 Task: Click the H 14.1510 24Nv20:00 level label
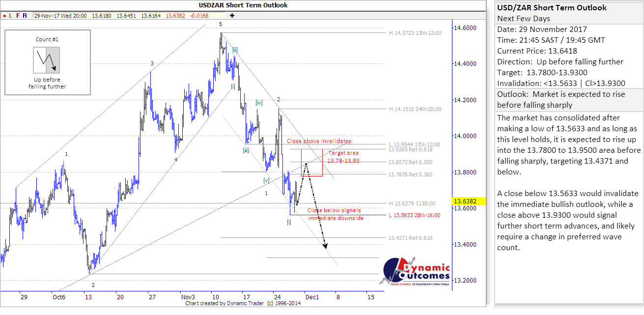click(x=416, y=109)
